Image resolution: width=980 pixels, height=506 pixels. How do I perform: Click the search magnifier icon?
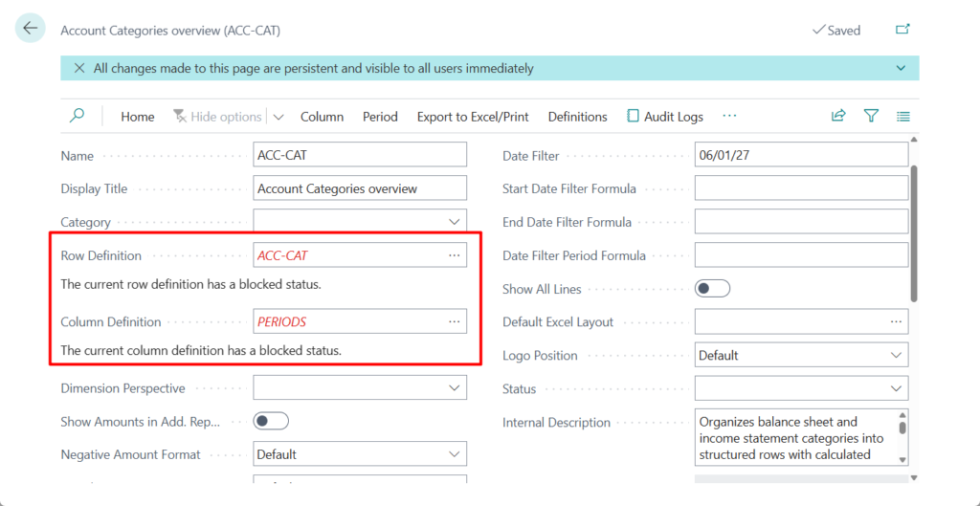click(78, 116)
